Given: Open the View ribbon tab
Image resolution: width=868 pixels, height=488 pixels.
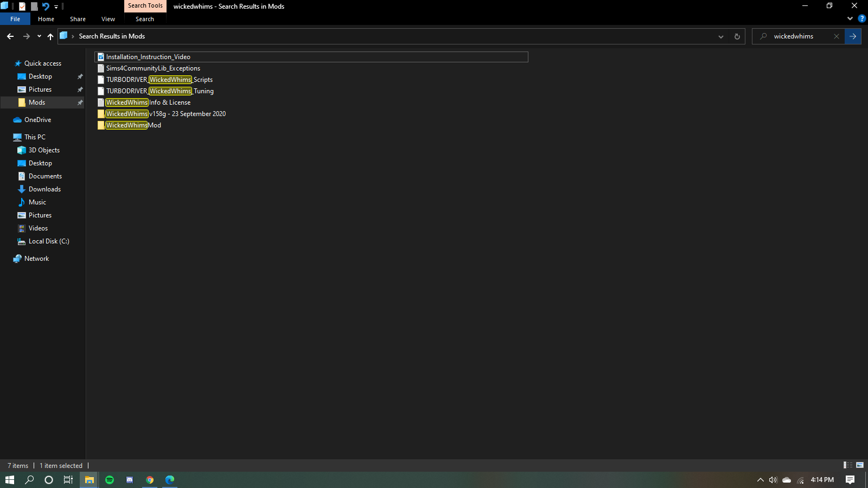Looking at the screenshot, I should (108, 19).
